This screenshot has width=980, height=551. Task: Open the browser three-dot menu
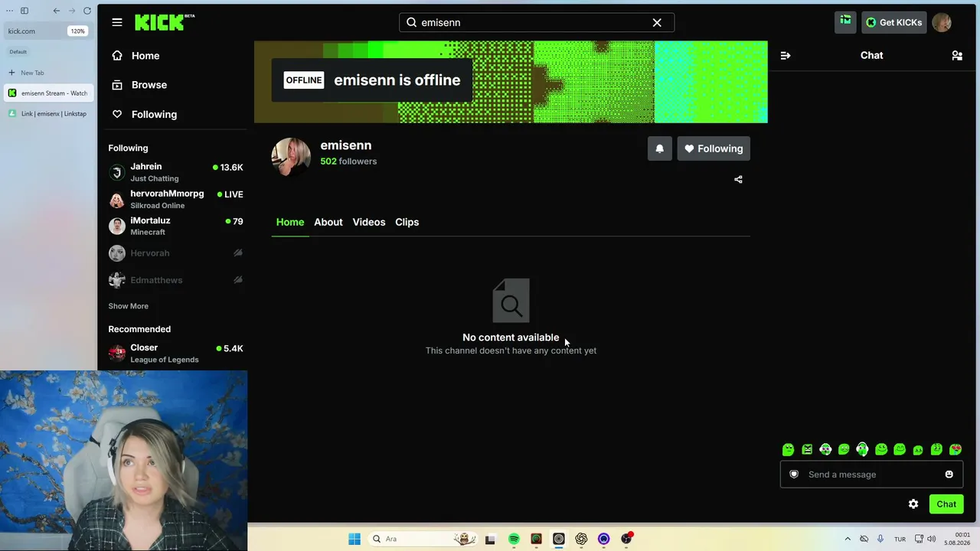click(9, 11)
